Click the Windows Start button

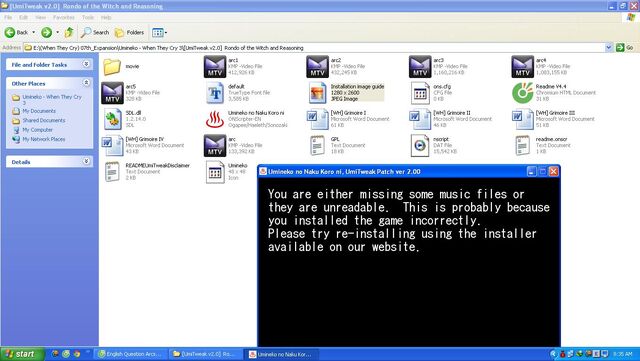pos(22,354)
